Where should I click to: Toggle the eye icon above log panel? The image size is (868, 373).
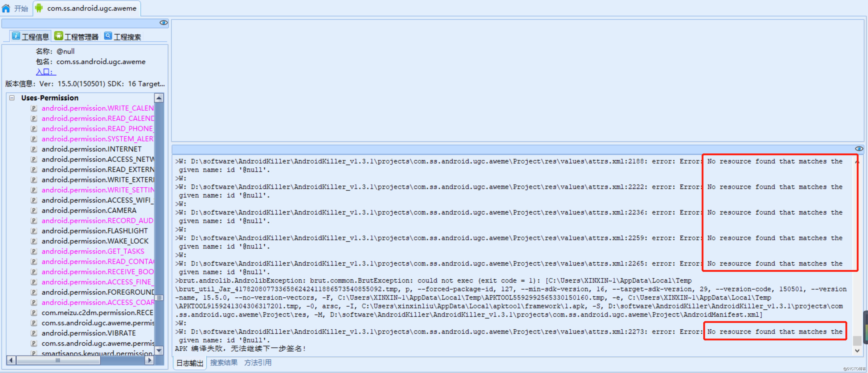point(859,149)
